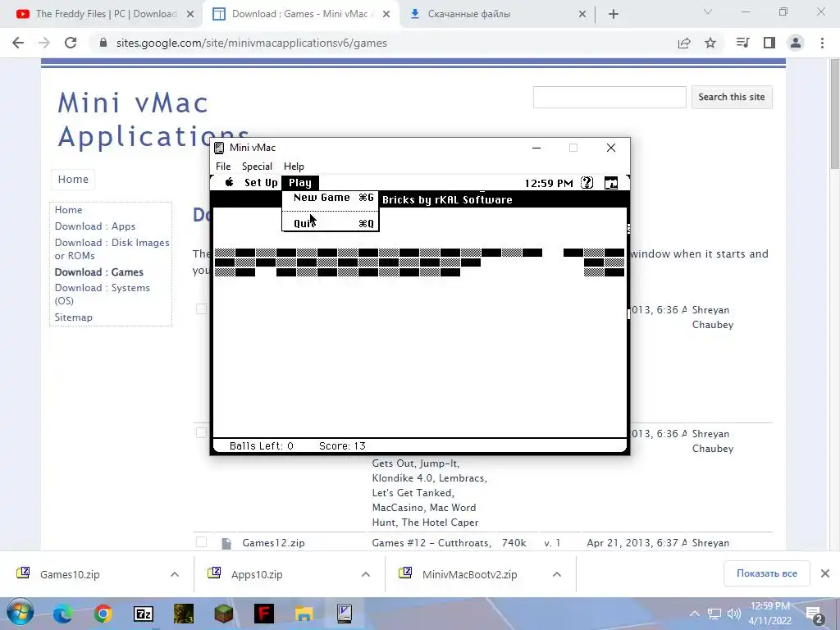
Task: Open the Set Up menu
Action: click(x=261, y=183)
